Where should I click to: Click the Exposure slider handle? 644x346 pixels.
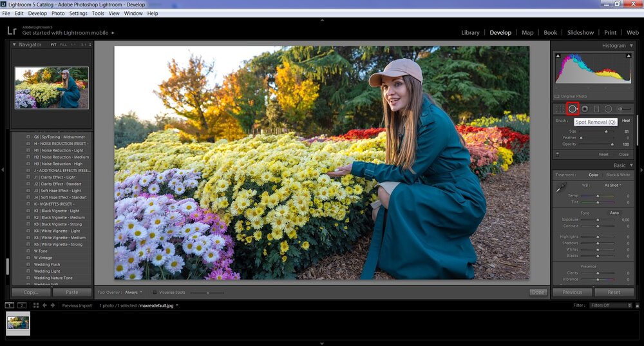[597, 220]
